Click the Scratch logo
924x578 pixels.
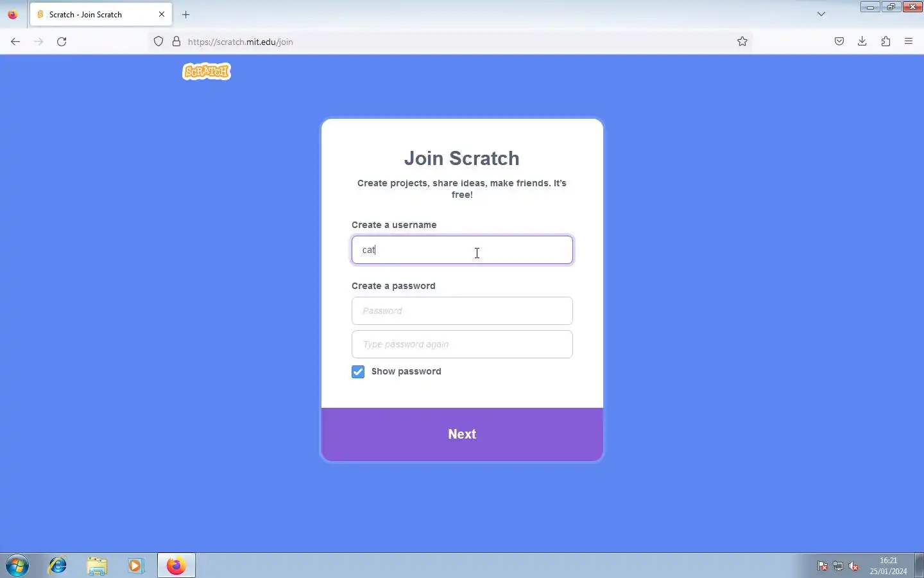pos(207,71)
